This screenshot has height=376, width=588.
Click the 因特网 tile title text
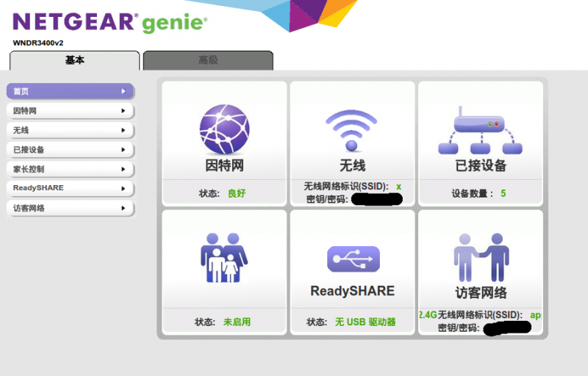click(x=224, y=165)
